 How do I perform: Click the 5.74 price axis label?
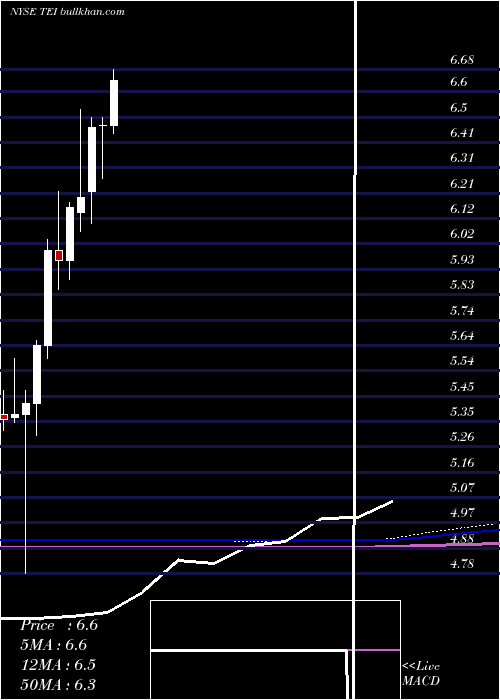pos(462,310)
